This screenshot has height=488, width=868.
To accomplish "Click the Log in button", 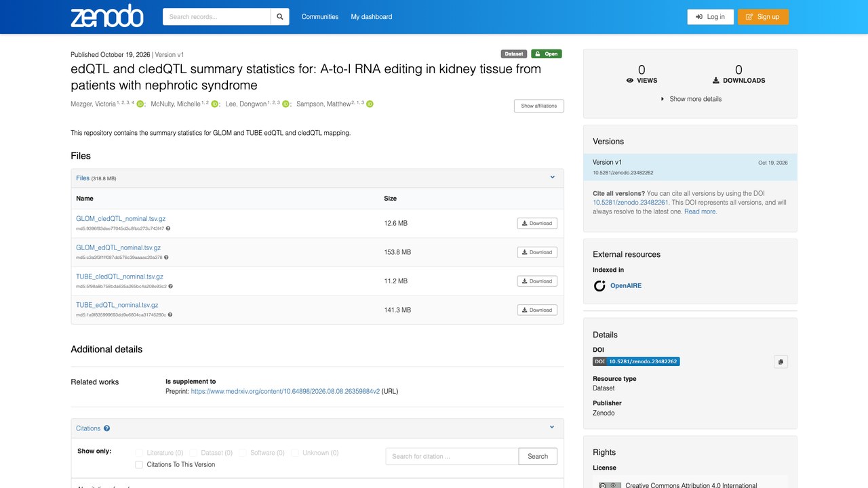I will [x=710, y=17].
